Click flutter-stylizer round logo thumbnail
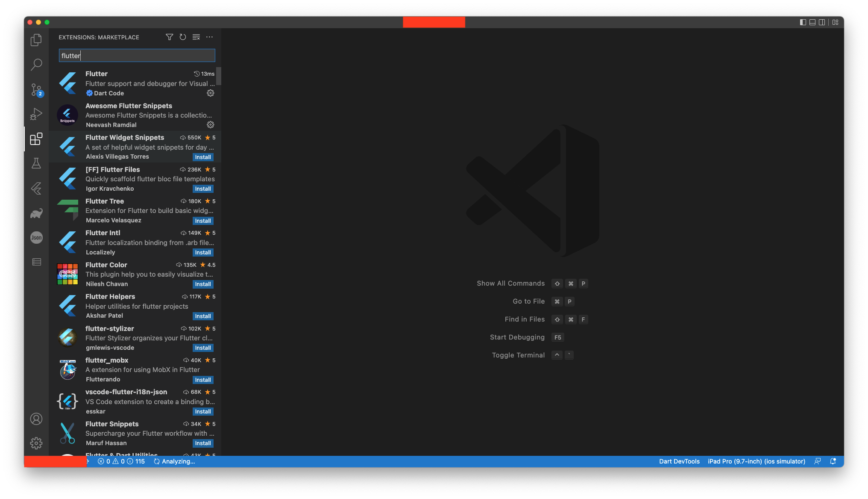The width and height of the screenshot is (868, 499). (67, 338)
